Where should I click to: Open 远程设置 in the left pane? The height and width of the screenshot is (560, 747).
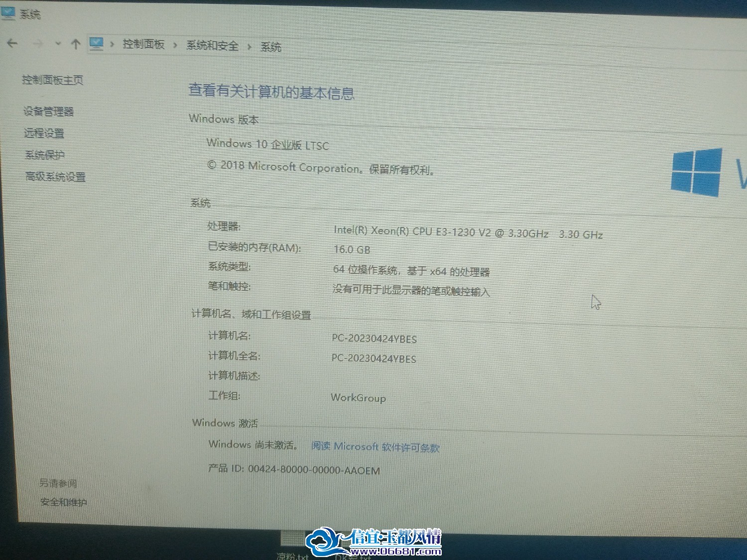point(44,133)
